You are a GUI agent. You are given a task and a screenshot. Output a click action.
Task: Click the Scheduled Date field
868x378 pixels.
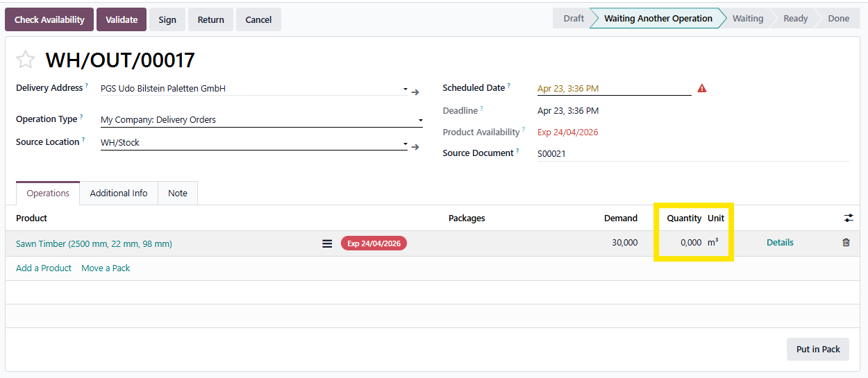pos(614,89)
